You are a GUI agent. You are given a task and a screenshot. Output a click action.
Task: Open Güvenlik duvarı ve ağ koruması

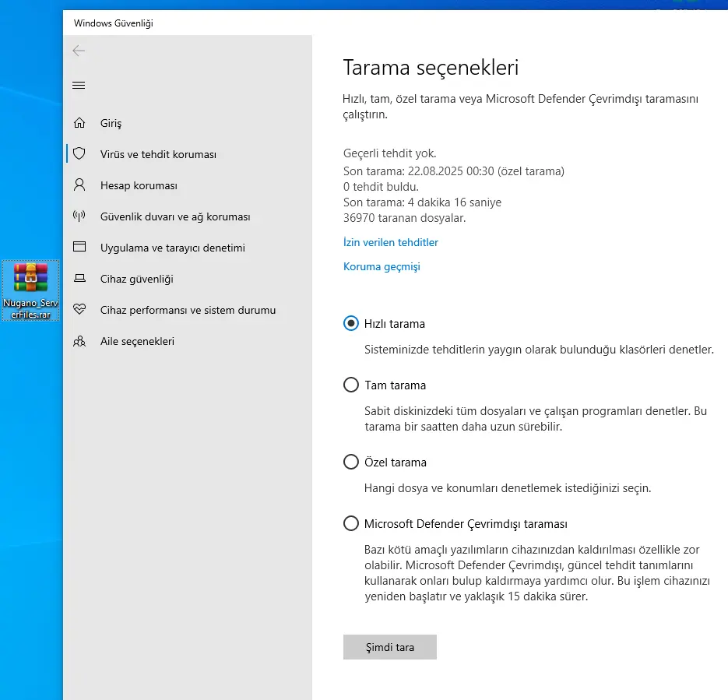coord(189,216)
